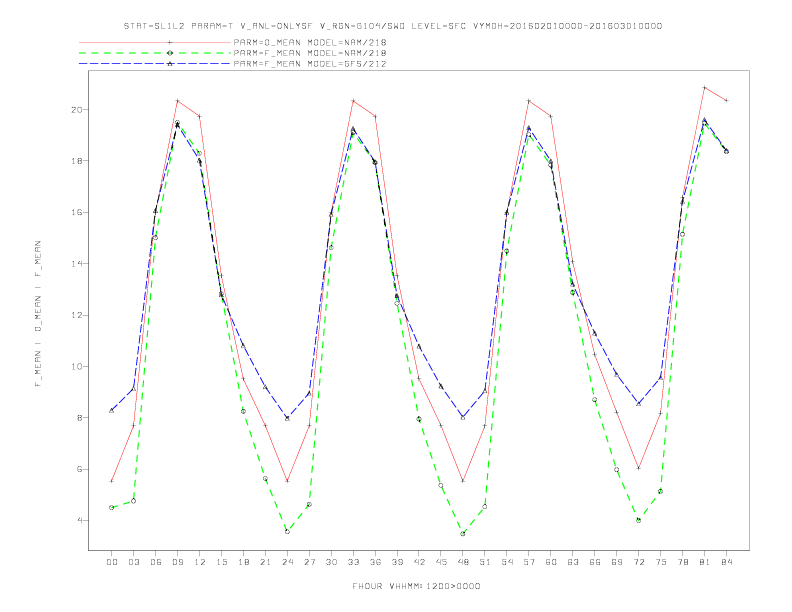Click the chart title starting with STAT=SL1L2
792x612 pixels.
click(x=392, y=26)
